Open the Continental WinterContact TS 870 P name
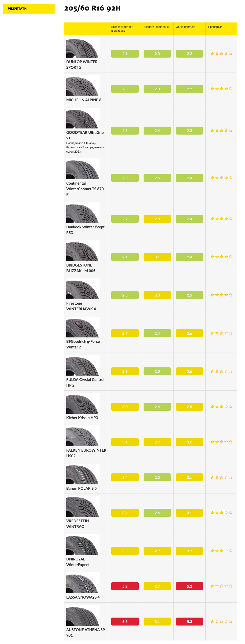 pyautogui.click(x=85, y=189)
